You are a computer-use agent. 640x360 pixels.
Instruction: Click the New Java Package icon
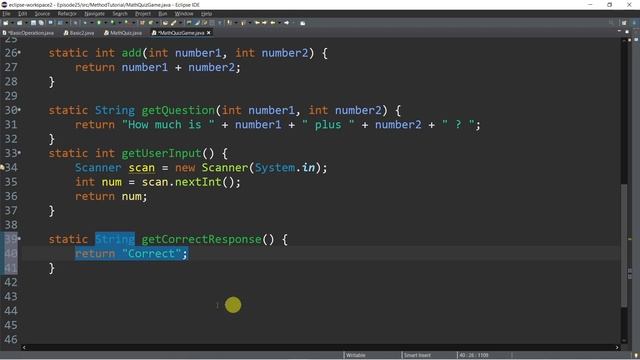tap(142, 23)
